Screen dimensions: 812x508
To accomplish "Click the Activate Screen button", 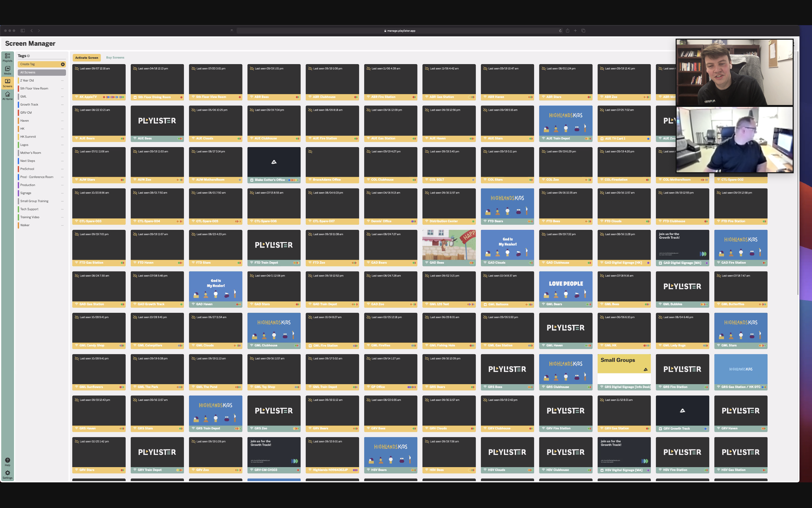I will 87,58.
